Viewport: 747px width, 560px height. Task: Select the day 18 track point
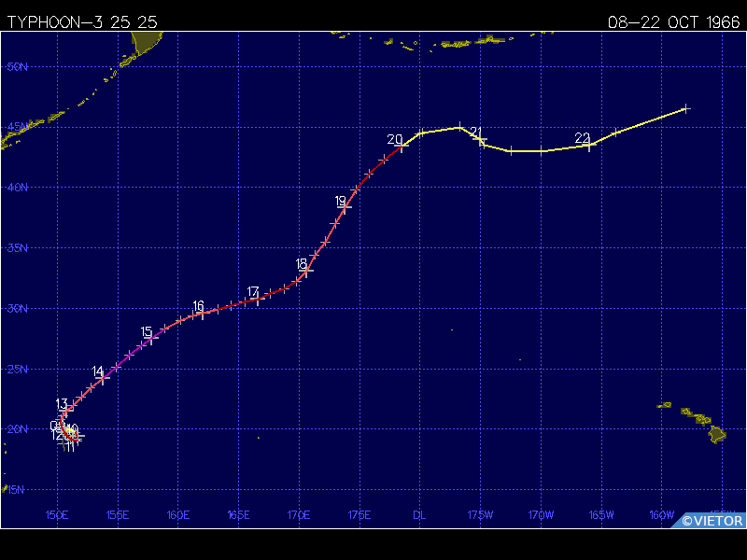click(x=306, y=273)
